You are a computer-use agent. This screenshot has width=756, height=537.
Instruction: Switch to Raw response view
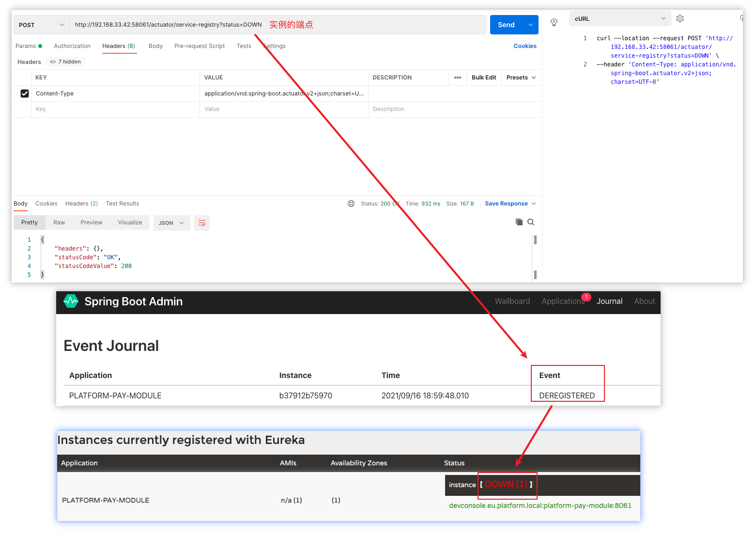(59, 222)
